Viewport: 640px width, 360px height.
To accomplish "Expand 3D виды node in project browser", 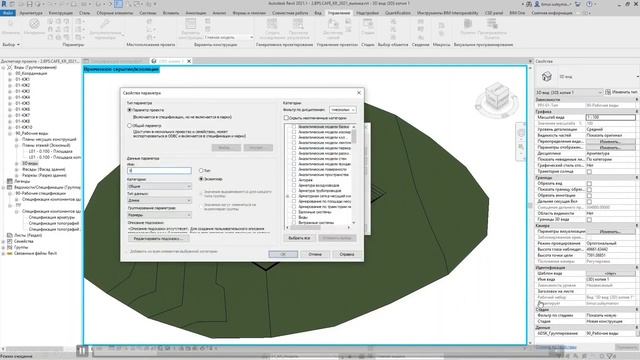I will [x=17, y=163].
